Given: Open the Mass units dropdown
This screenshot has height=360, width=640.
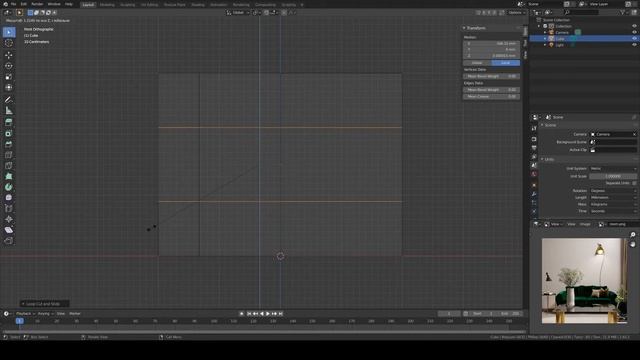Looking at the screenshot, I should [x=613, y=204].
